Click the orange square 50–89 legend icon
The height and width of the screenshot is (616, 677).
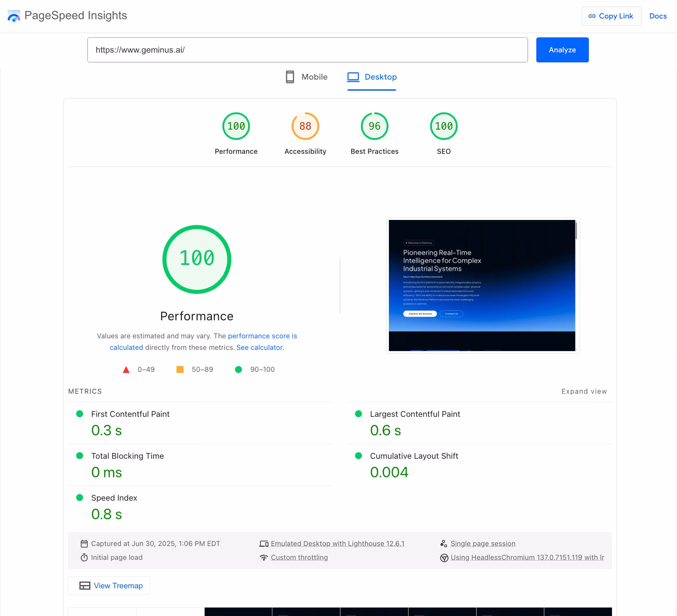(x=180, y=370)
